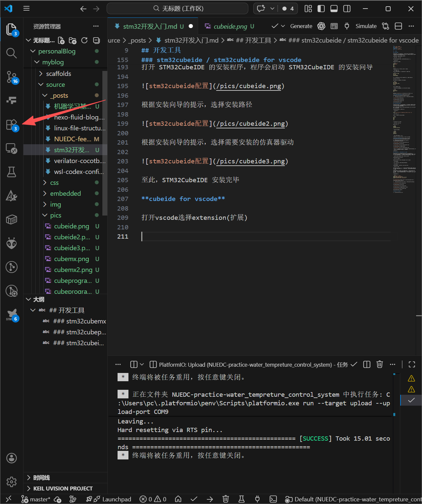Open cubemx.png file in explorer
This screenshot has height=504, width=422.
71,259
